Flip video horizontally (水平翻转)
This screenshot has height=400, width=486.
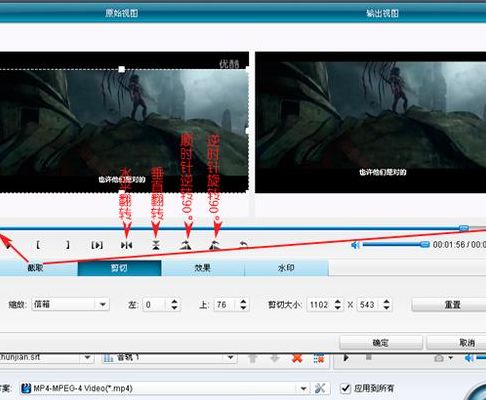tap(126, 245)
